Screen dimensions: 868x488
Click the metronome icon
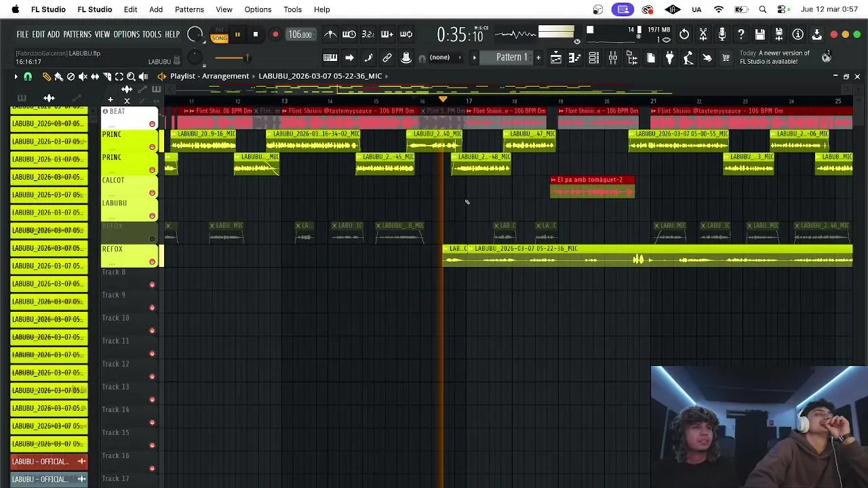coord(330,35)
